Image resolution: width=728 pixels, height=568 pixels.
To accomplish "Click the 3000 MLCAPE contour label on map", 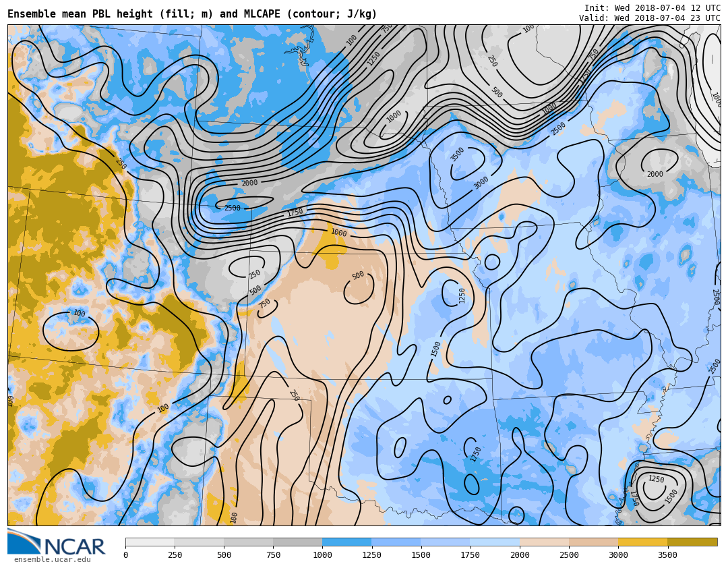I will click(481, 182).
